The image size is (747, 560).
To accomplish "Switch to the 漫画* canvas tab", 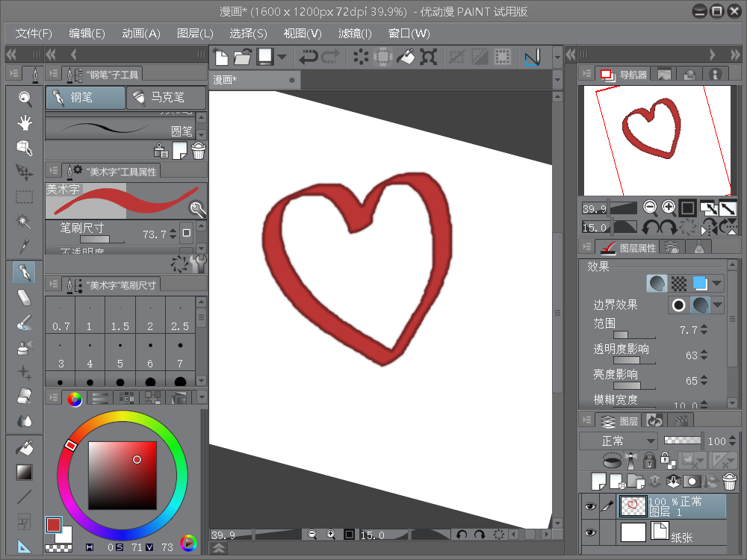I will (x=226, y=80).
